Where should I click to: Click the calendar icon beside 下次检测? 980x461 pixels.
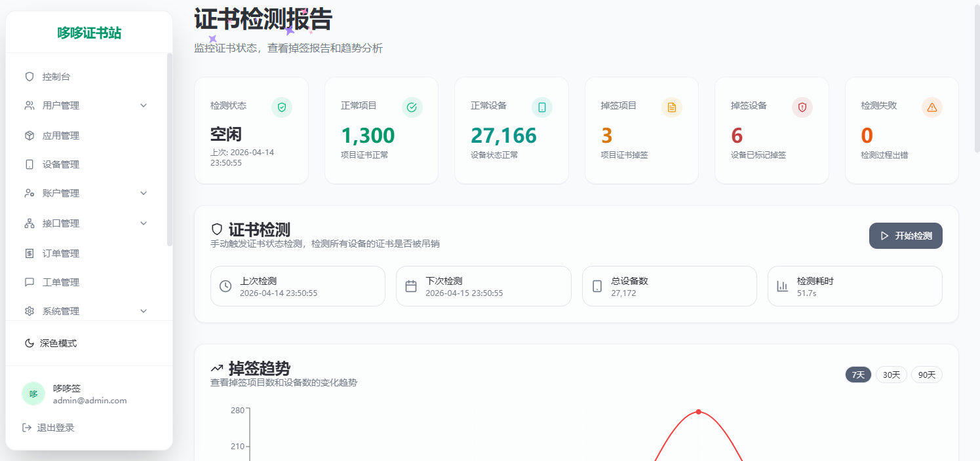[x=411, y=286]
